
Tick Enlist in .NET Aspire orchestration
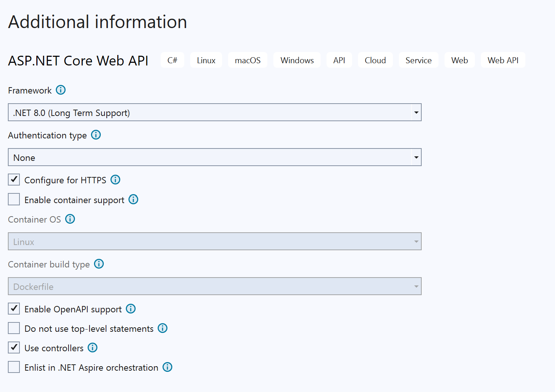[14, 367]
